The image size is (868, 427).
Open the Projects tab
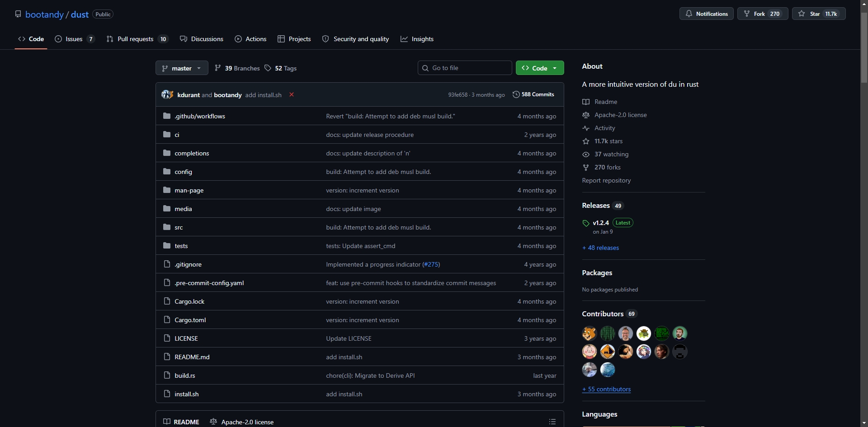tap(294, 39)
